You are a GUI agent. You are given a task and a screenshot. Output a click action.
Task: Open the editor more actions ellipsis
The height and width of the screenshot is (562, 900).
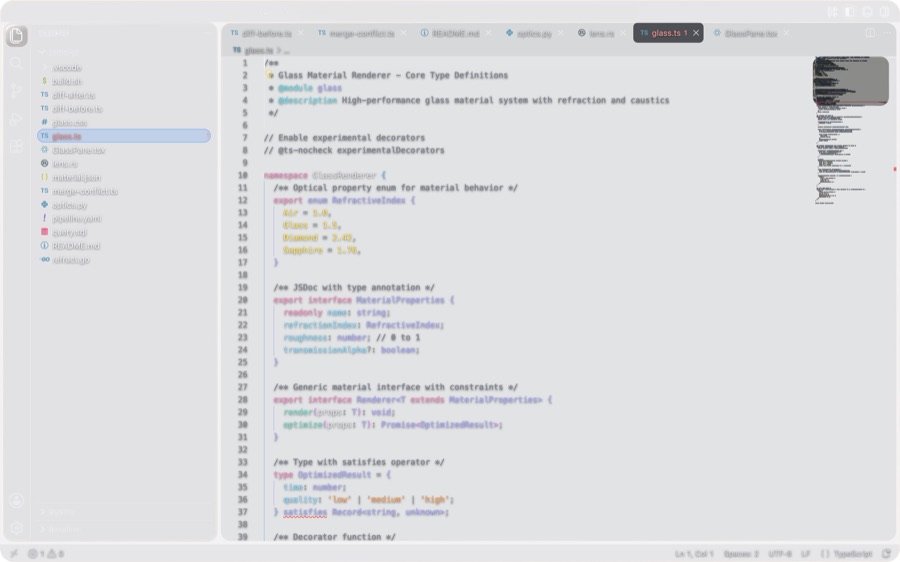[887, 33]
